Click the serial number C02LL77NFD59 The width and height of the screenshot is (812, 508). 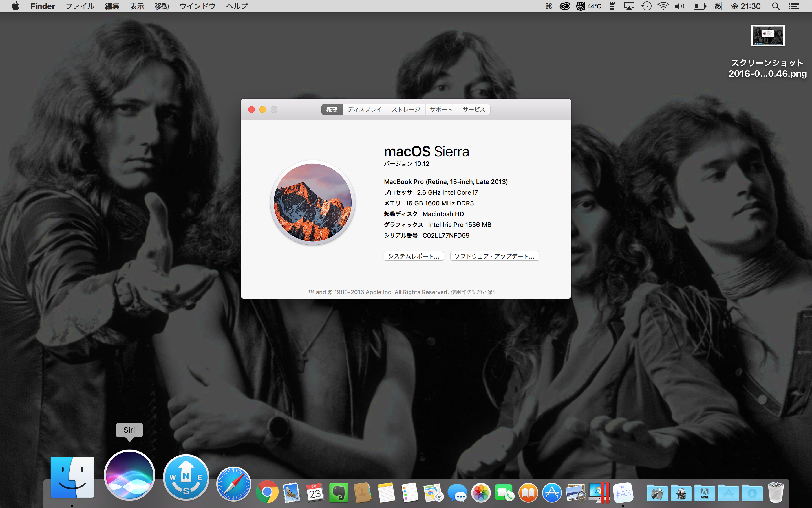click(x=446, y=236)
